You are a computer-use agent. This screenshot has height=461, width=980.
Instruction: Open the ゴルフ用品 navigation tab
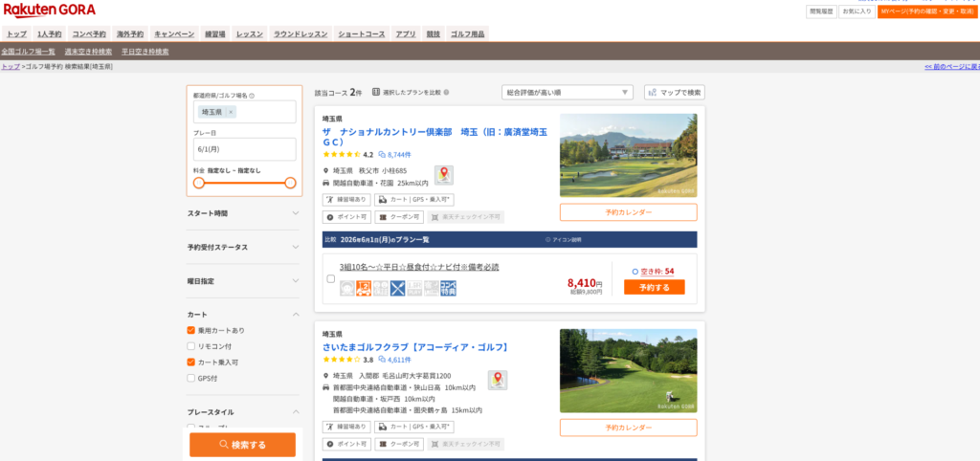[x=467, y=33]
